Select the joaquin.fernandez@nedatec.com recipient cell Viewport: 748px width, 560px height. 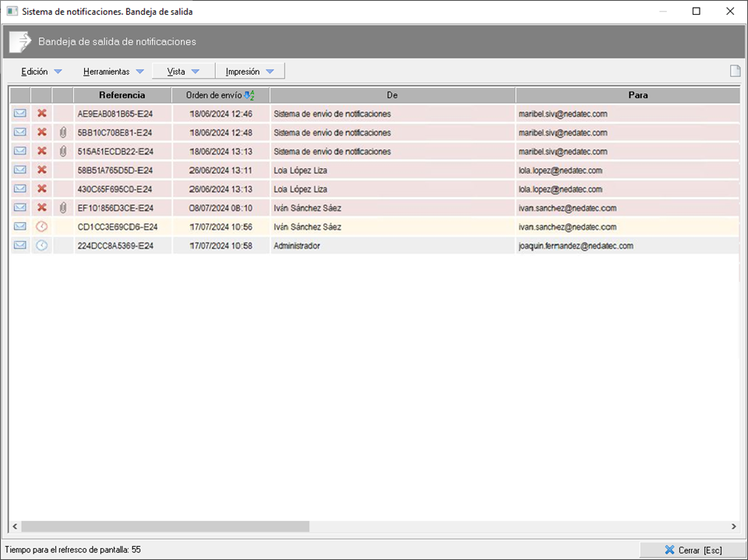click(575, 245)
